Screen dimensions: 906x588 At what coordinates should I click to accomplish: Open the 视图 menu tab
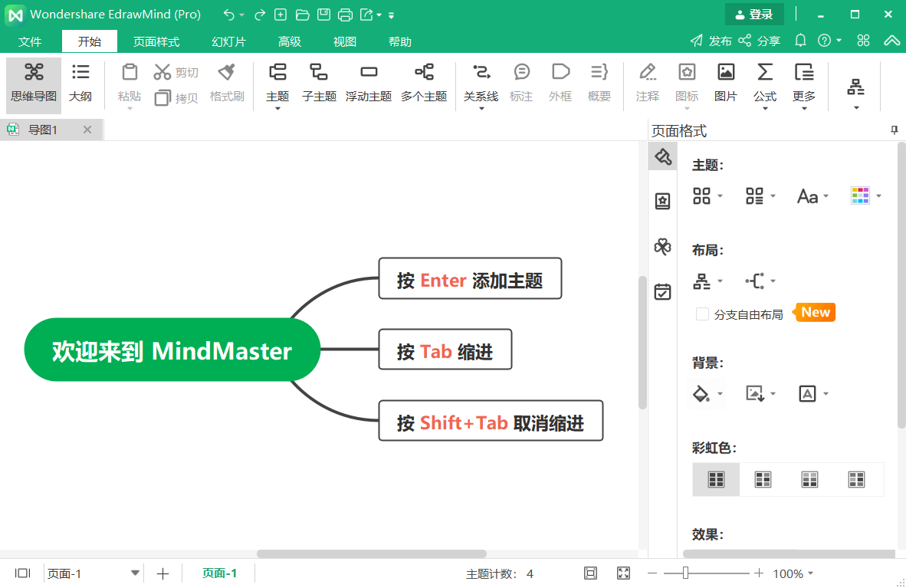coord(344,41)
